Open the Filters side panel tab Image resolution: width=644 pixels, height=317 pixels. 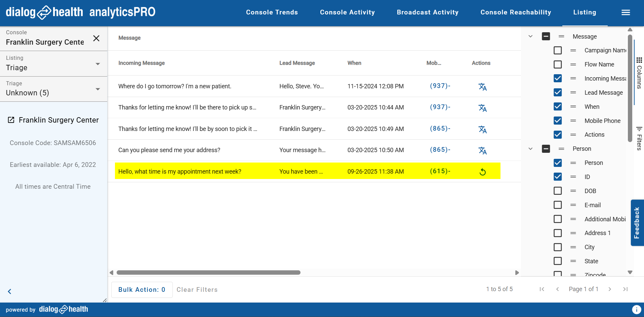click(x=639, y=138)
